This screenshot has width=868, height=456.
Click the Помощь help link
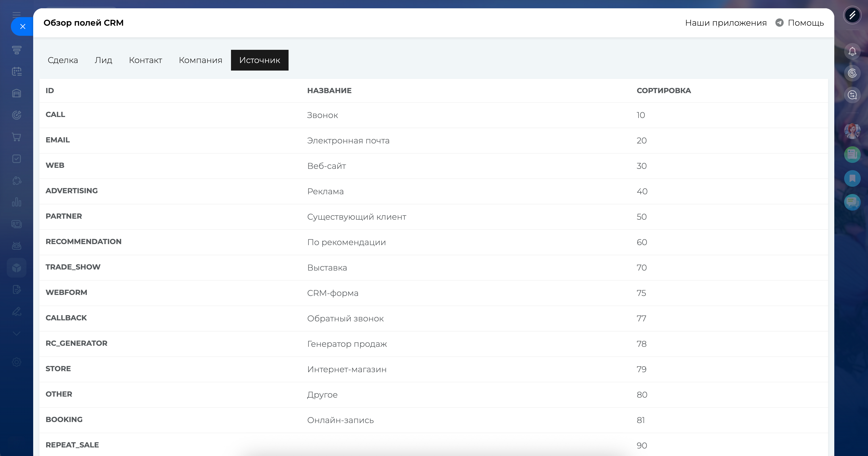pos(805,23)
